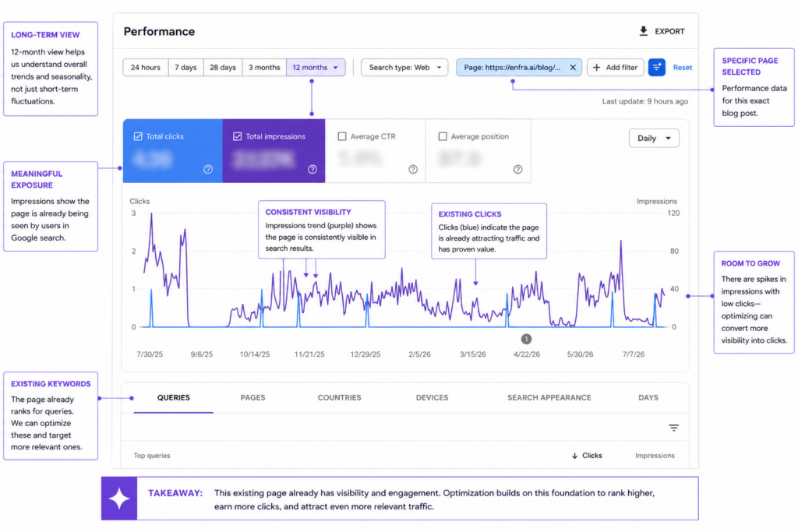This screenshot has width=798, height=532.
Task: Click the annotation marker numbered 1 on chart
Action: pyautogui.click(x=526, y=339)
